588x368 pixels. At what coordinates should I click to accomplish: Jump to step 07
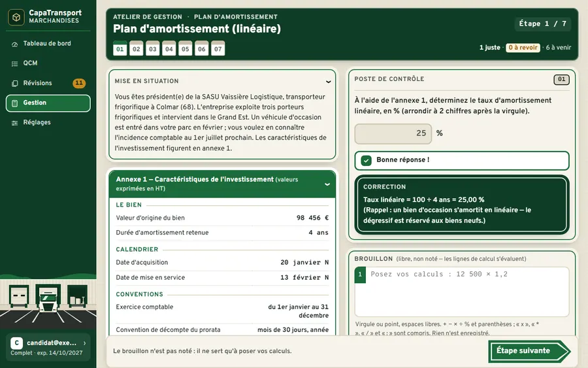[218, 49]
